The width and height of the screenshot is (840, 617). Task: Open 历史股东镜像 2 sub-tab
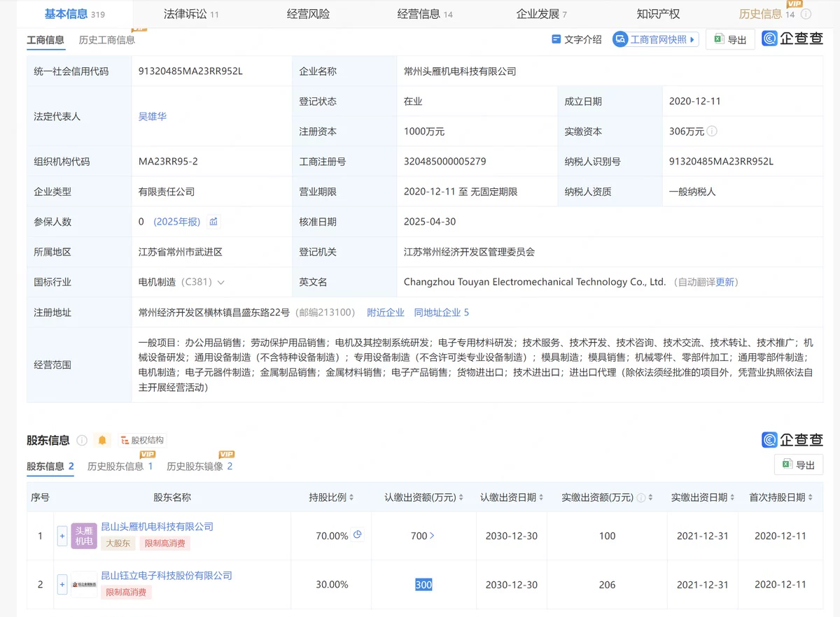199,466
